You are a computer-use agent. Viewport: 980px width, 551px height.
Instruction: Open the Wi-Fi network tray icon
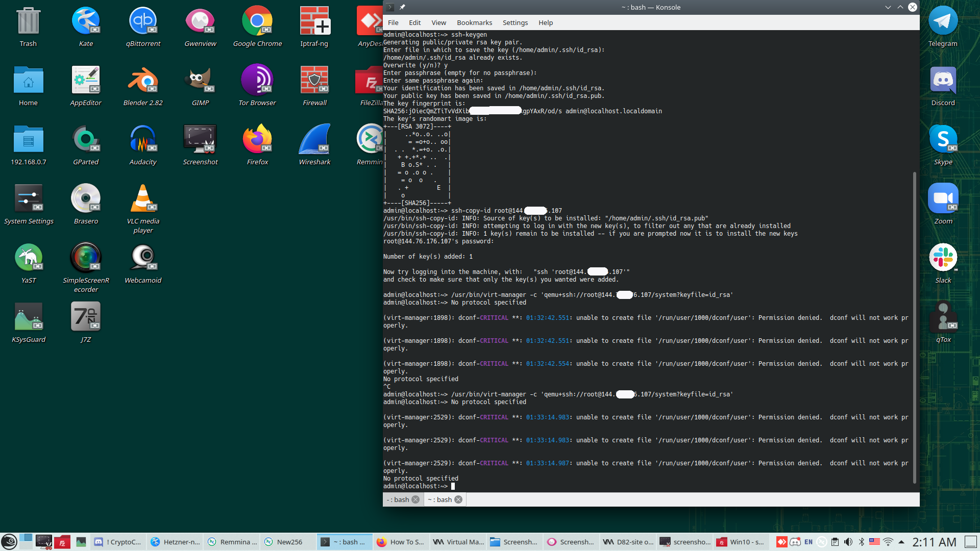(888, 542)
